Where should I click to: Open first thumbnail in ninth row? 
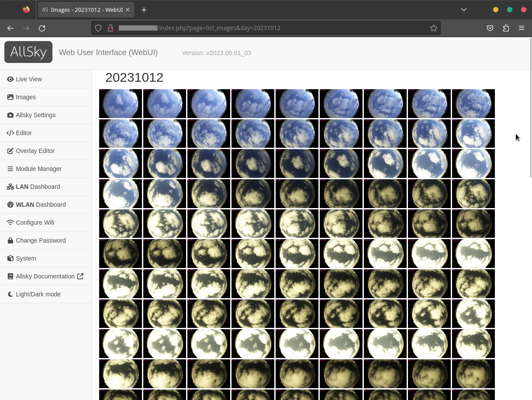[121, 344]
